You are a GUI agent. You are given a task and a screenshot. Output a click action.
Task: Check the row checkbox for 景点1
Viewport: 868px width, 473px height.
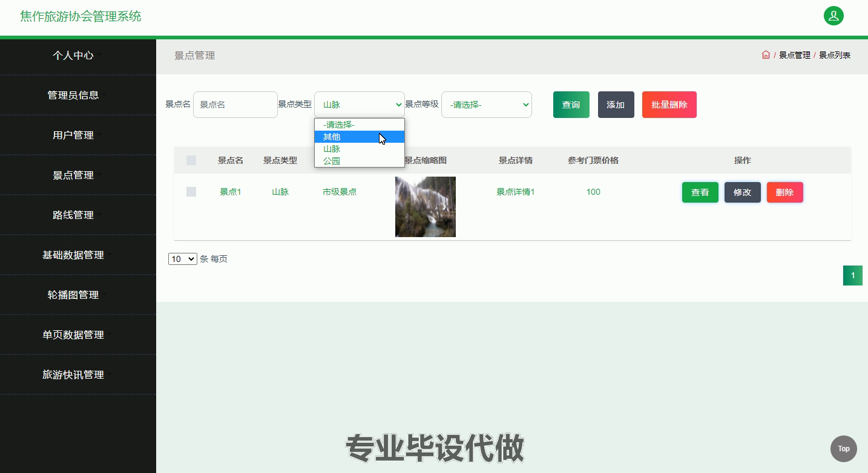(191, 192)
